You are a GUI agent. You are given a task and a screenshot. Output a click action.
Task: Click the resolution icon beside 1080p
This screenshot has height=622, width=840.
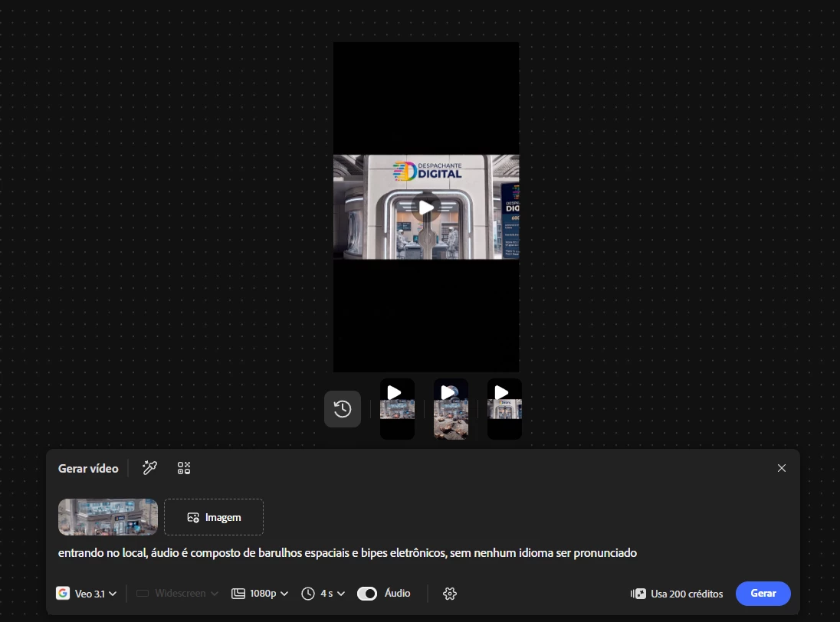click(x=238, y=593)
